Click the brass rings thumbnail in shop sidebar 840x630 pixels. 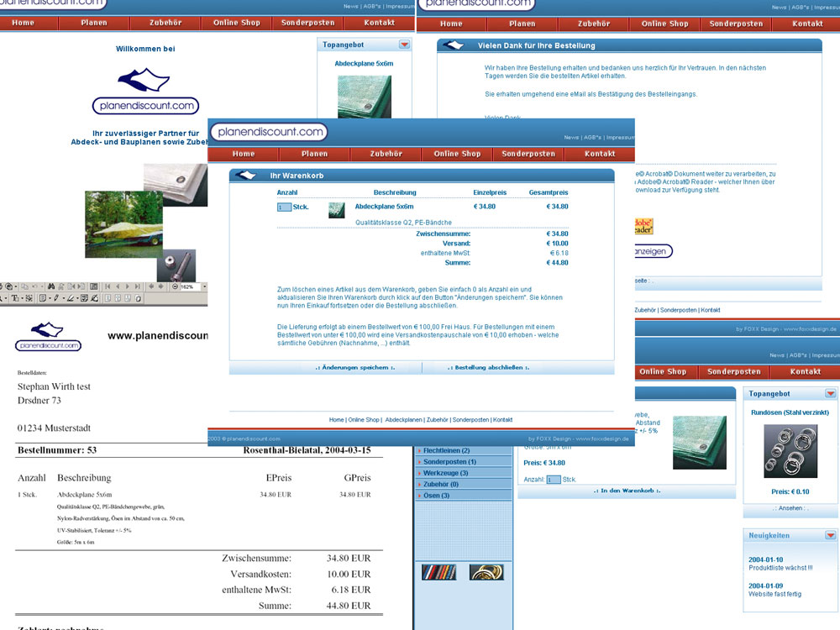486,572
